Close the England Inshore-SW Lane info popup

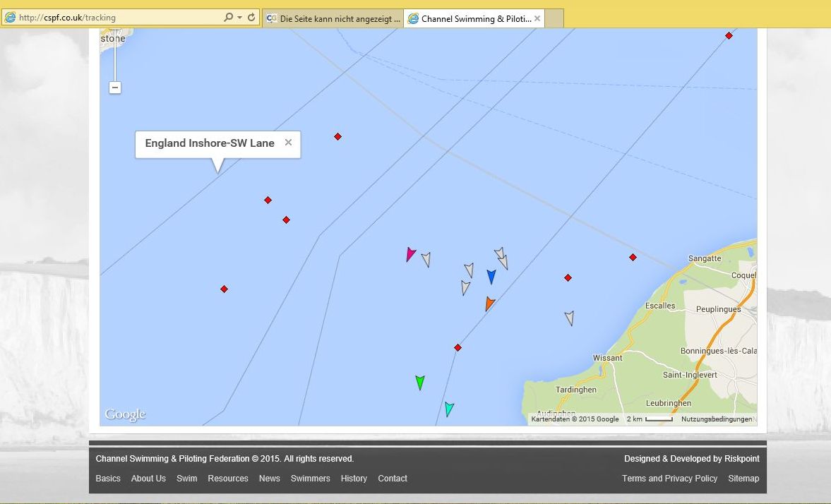(x=288, y=142)
